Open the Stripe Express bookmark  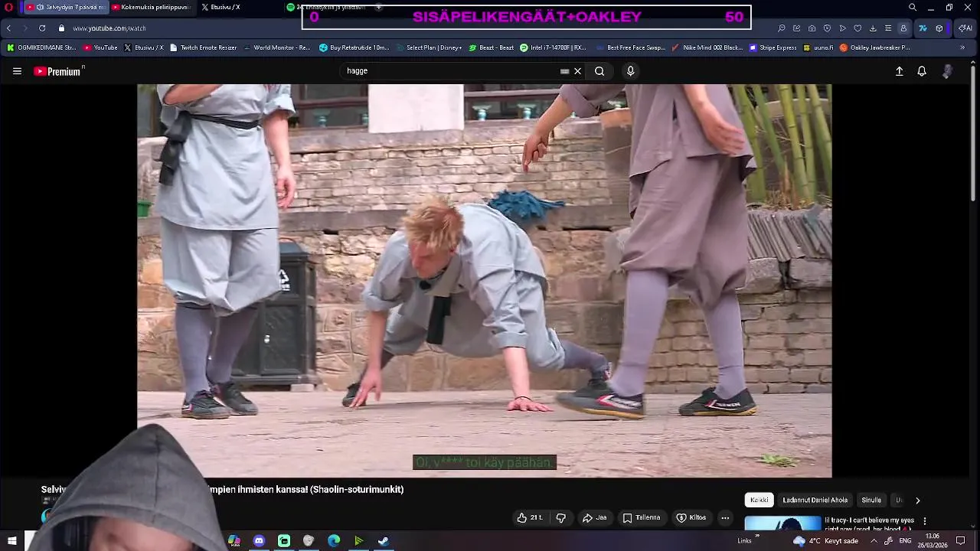click(x=773, y=47)
